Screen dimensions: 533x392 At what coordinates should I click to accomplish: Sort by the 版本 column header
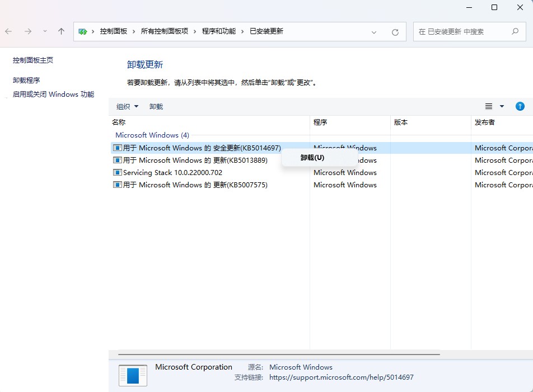point(431,122)
